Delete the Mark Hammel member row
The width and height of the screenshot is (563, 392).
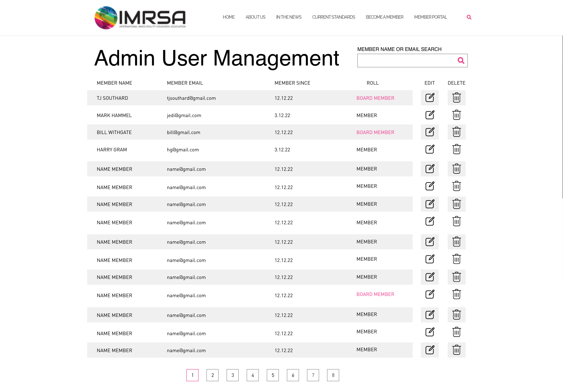coord(456,115)
